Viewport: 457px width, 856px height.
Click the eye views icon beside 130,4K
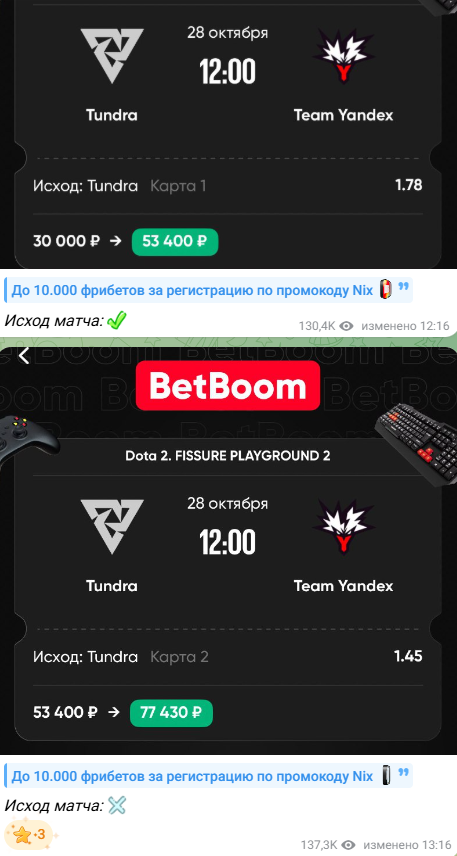click(346, 326)
